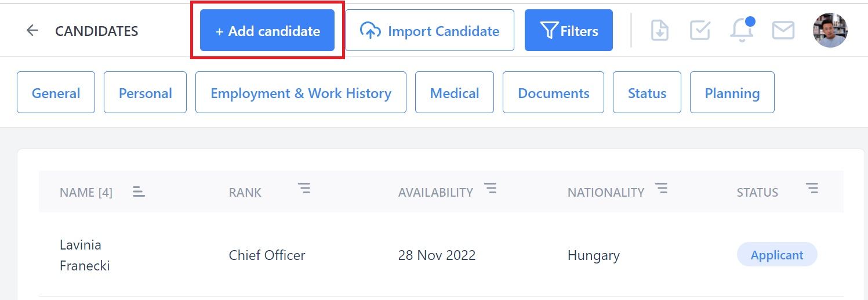
Task: Click the Applicant status badge
Action: [777, 255]
